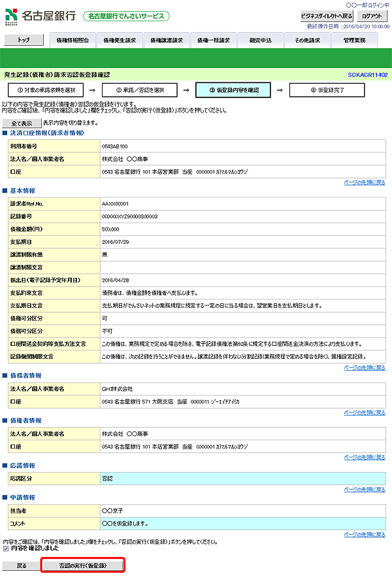Screen dimensions: 392x576
Task: Click the 基本情報 section heading
Action: tap(22, 191)
